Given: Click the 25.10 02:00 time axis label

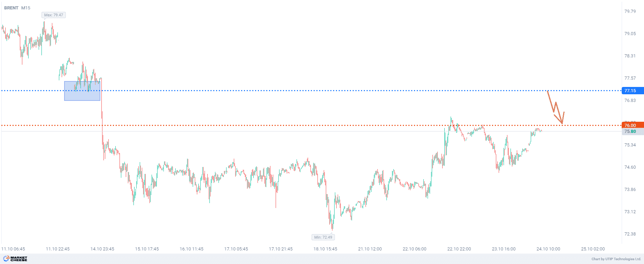Looking at the screenshot, I should 593,249.
